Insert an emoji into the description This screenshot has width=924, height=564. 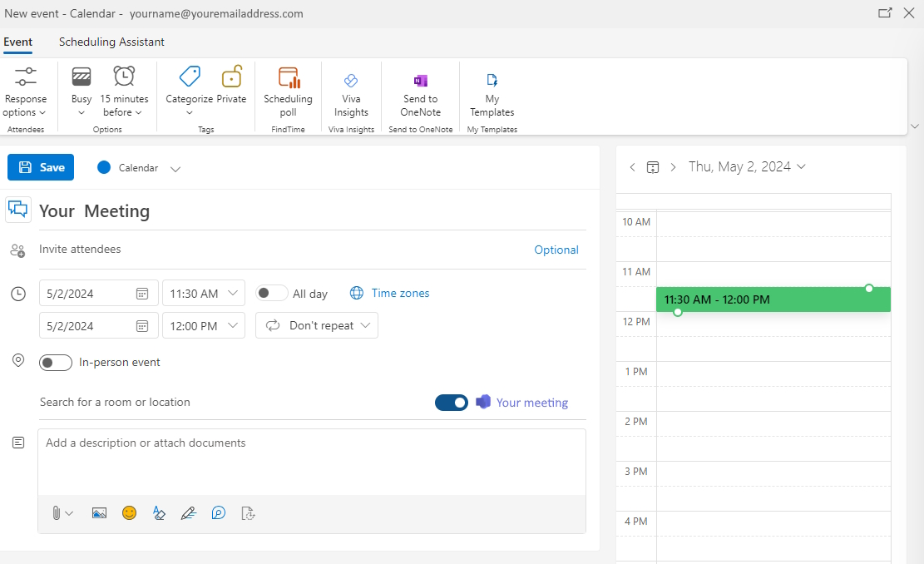pyautogui.click(x=129, y=513)
